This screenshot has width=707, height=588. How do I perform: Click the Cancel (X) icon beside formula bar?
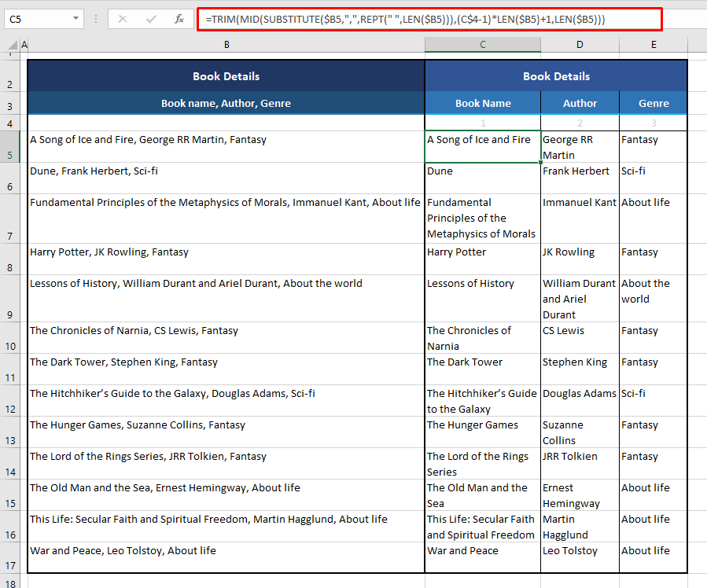pos(122,17)
